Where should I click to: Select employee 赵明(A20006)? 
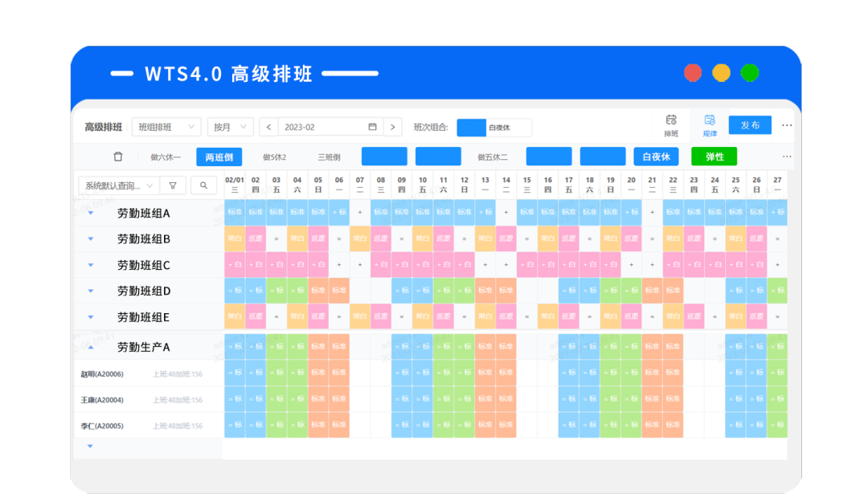(102, 374)
